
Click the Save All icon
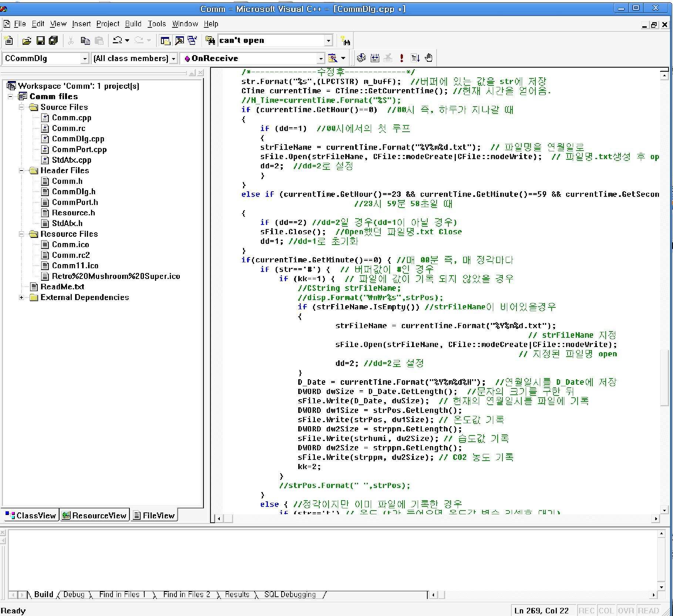pos(54,40)
